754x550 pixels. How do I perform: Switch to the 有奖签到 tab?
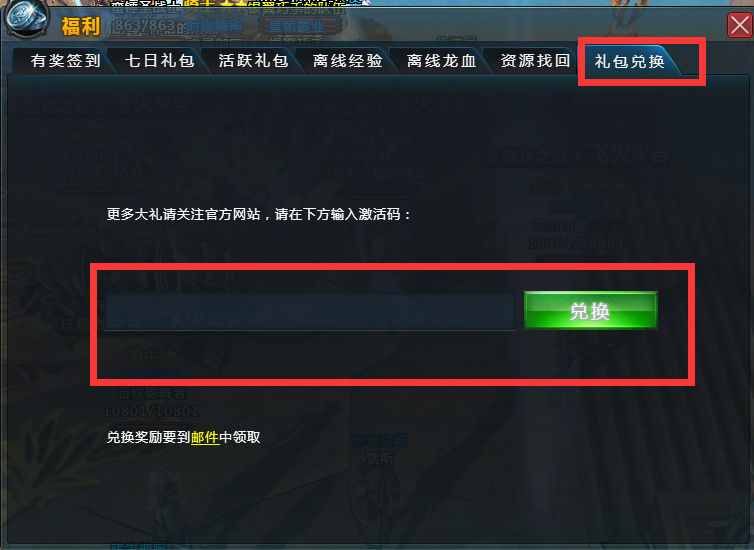tap(65, 61)
